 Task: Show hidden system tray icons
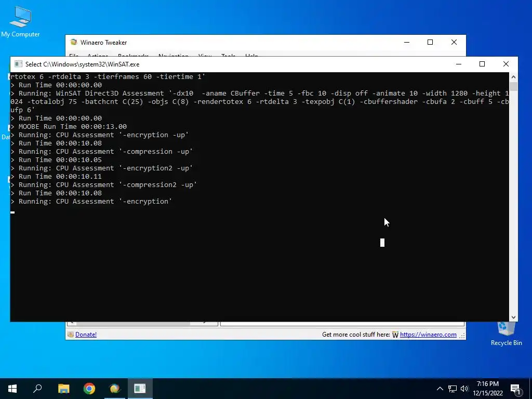pos(440,389)
